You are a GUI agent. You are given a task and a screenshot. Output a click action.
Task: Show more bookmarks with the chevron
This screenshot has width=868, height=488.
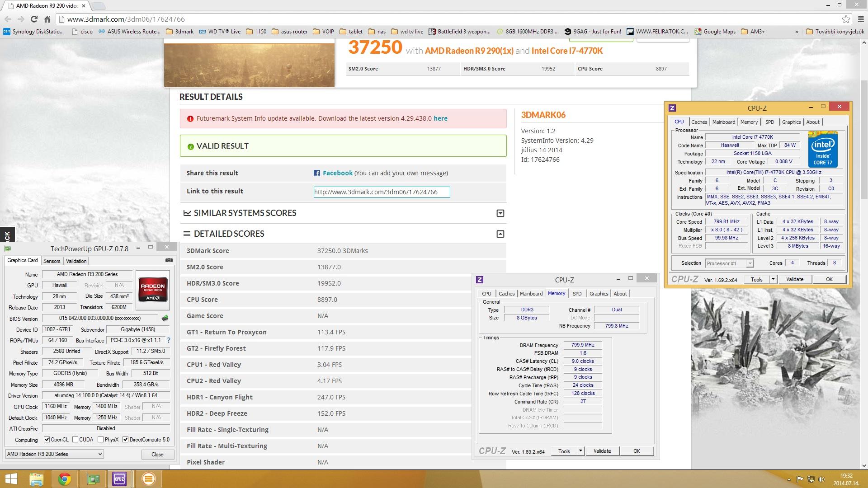click(x=797, y=32)
